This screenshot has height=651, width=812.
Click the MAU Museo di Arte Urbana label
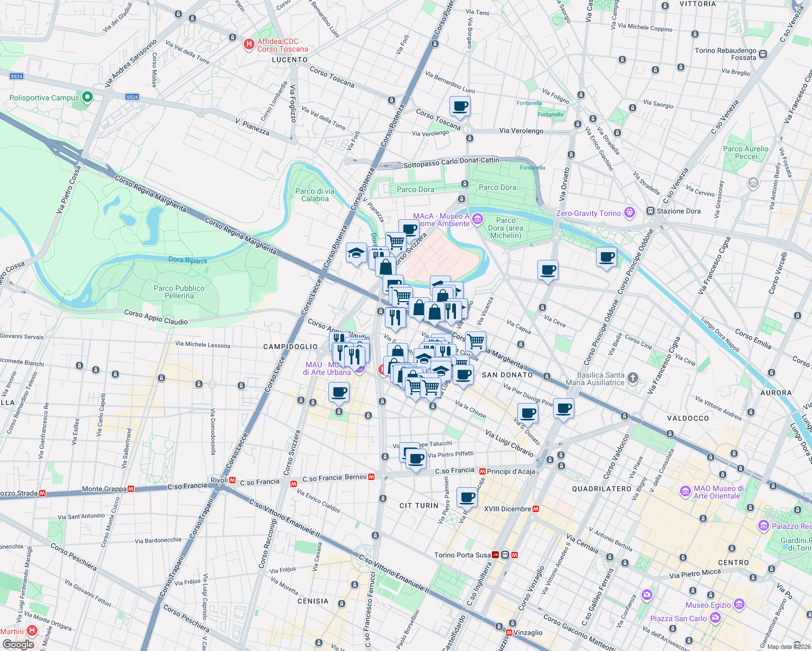pyautogui.click(x=327, y=368)
